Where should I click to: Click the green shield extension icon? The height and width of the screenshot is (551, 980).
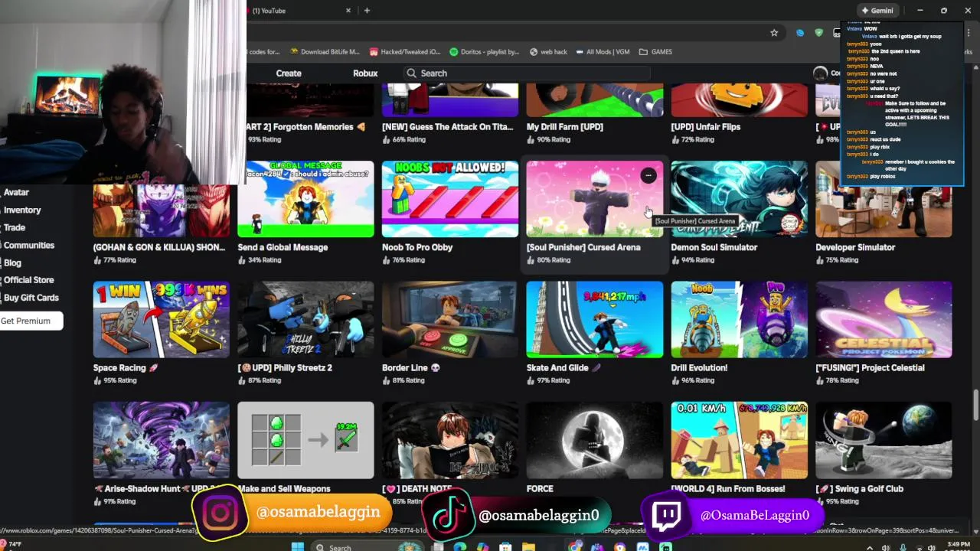pos(818,33)
